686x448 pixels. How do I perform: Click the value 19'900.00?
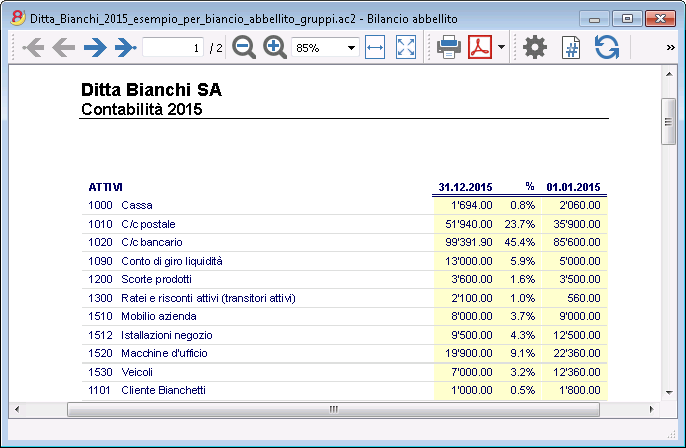(x=469, y=354)
